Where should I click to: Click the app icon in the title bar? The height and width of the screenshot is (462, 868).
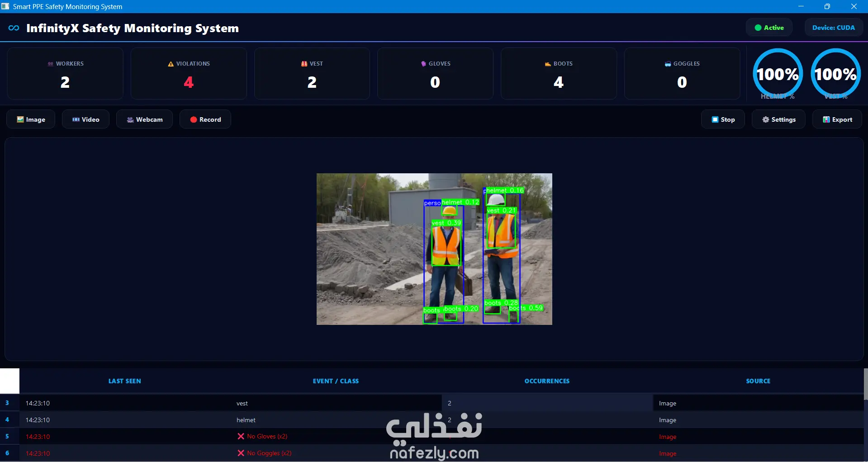[5, 6]
